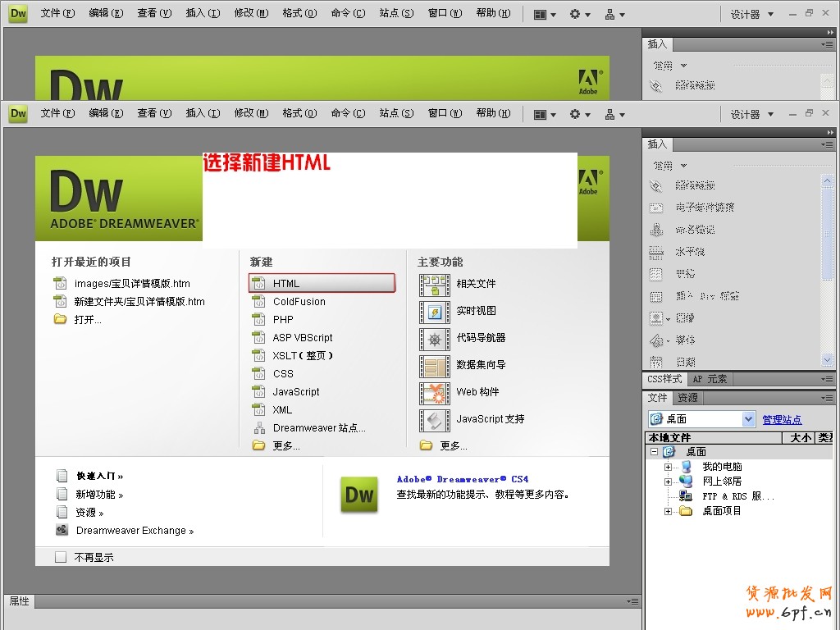The width and height of the screenshot is (840, 630).
Task: Open Web 构件 feature filmstrip icon
Action: click(435, 393)
